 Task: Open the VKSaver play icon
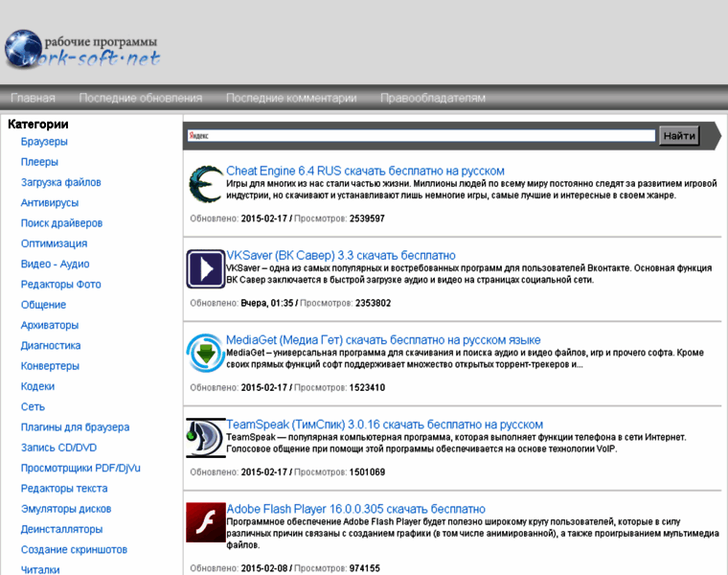206,269
